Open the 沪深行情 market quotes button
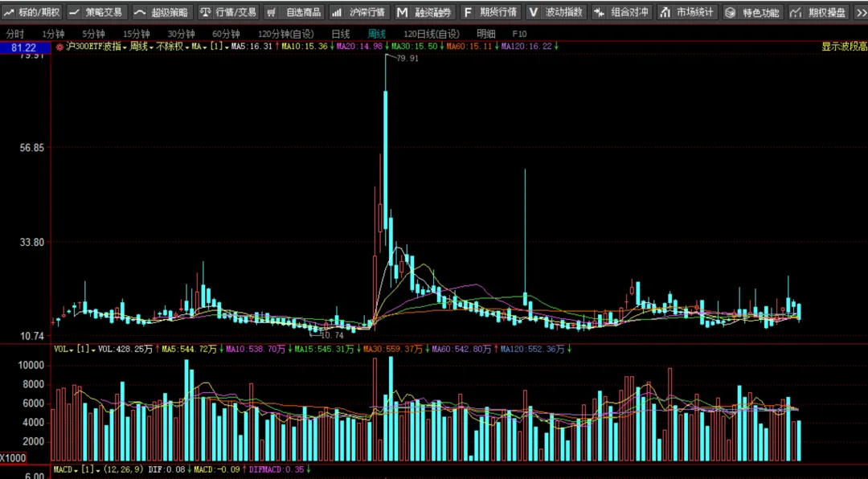This screenshot has width=868, height=479. [359, 12]
